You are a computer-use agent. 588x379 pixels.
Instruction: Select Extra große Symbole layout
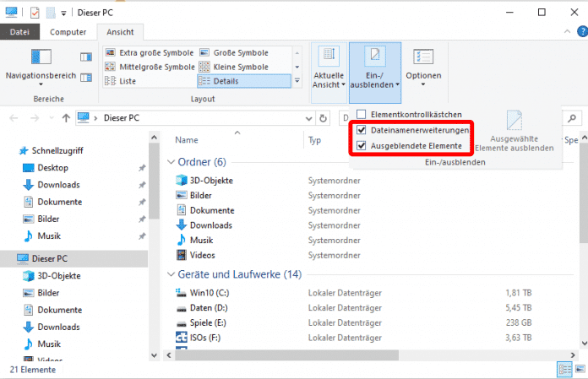tap(150, 53)
